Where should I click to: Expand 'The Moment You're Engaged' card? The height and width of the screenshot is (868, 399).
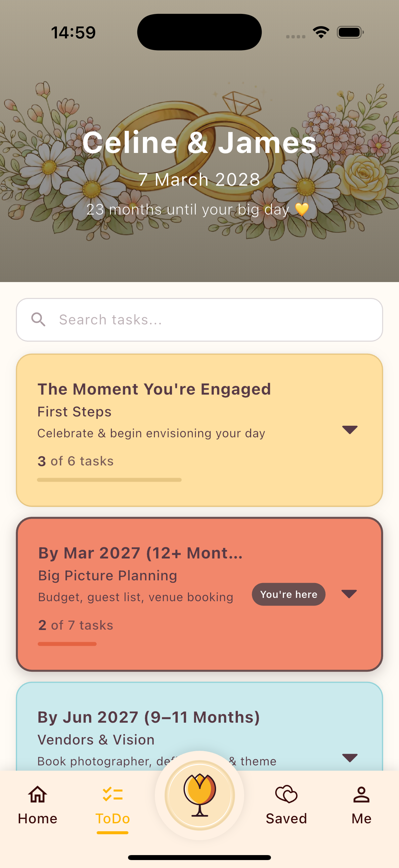[x=350, y=429]
